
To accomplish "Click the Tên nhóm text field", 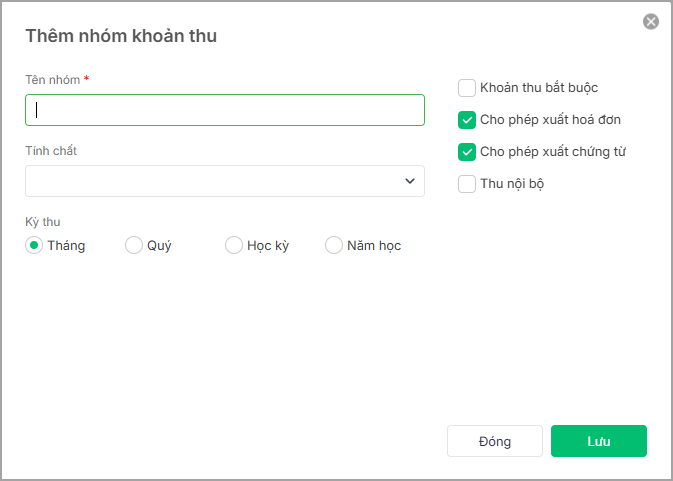I will pos(225,110).
